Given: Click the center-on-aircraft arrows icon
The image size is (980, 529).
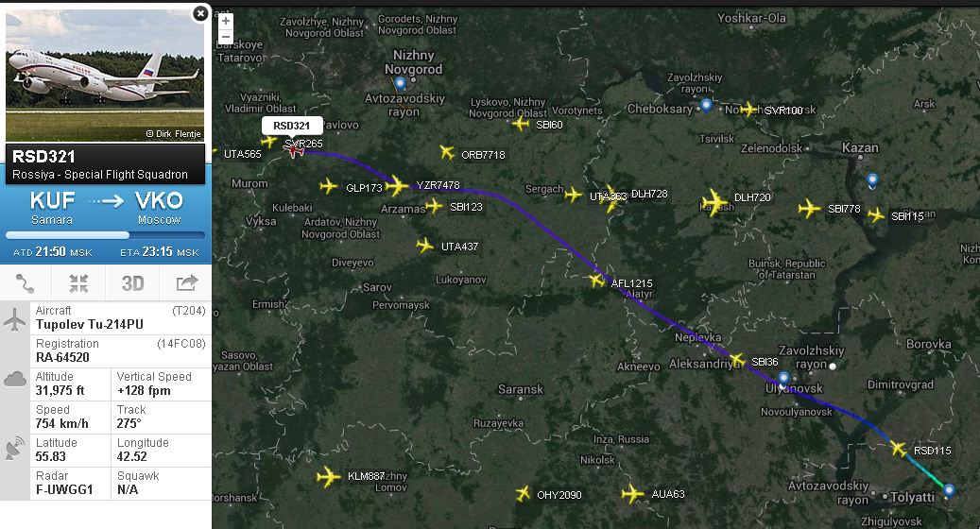Looking at the screenshot, I should (x=78, y=283).
